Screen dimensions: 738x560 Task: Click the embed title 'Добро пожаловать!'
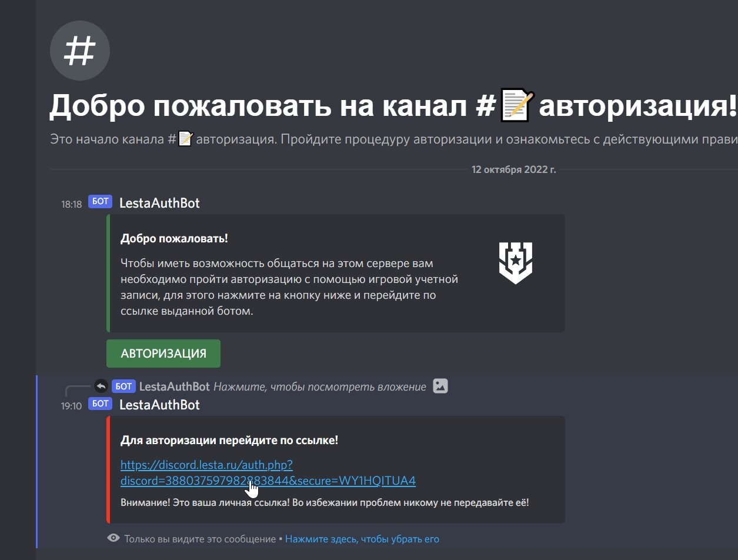point(174,238)
